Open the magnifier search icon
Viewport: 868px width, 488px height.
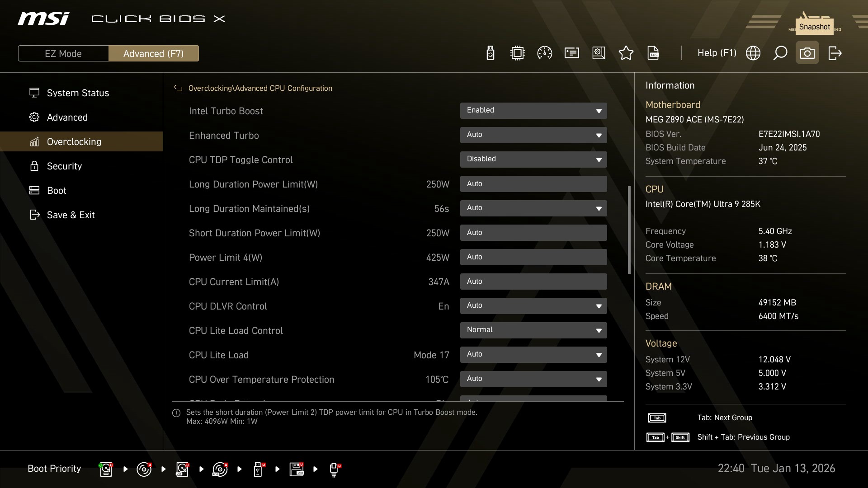click(x=780, y=53)
